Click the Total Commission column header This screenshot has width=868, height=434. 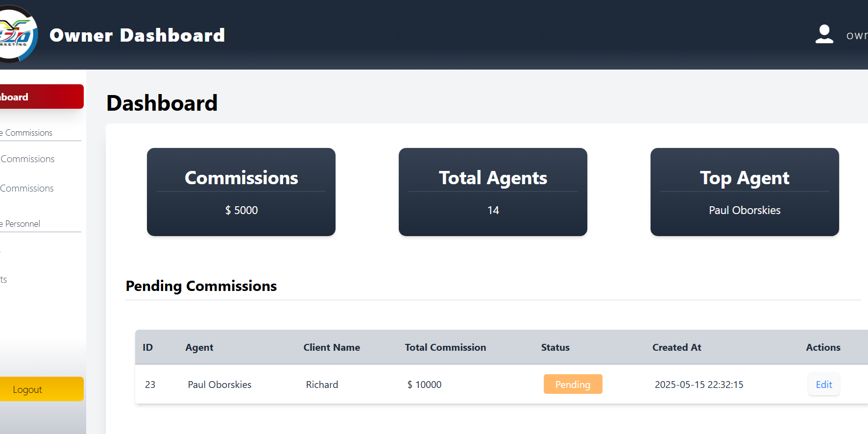445,347
